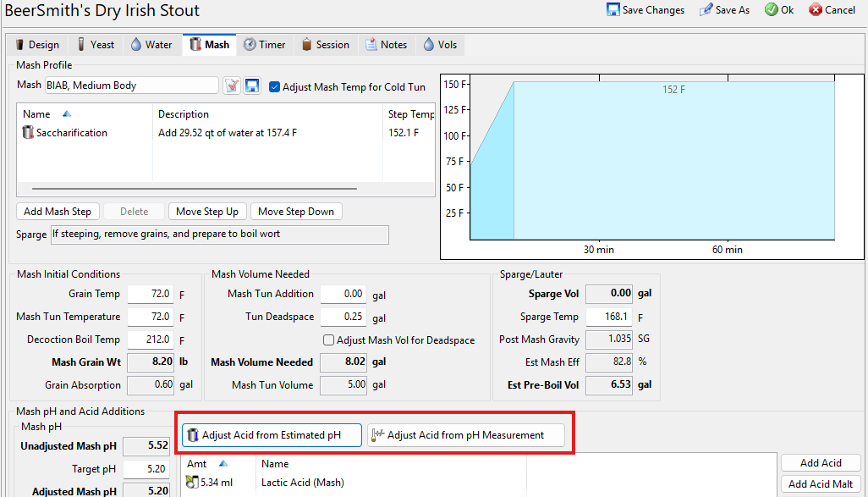Click the save mash profile disk icon

point(252,86)
